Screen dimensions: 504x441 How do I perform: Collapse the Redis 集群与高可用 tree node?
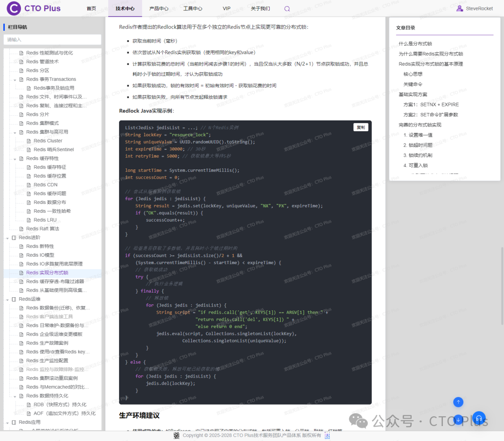point(15,133)
